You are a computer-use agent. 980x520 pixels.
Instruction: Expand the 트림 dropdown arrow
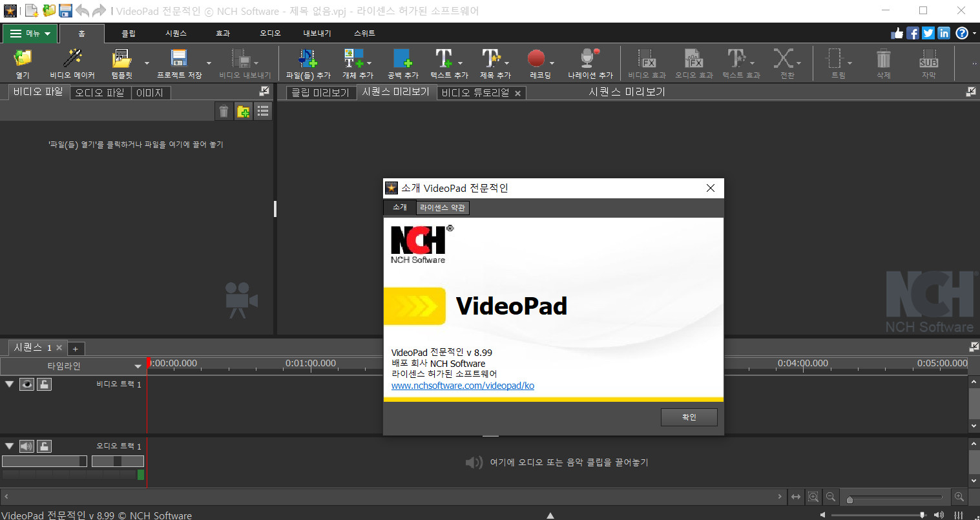click(x=850, y=63)
